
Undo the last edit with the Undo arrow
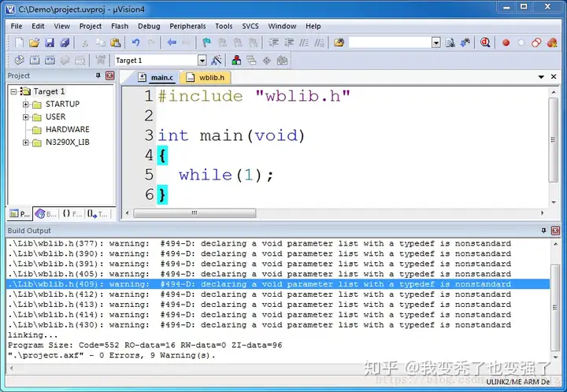[x=135, y=43]
